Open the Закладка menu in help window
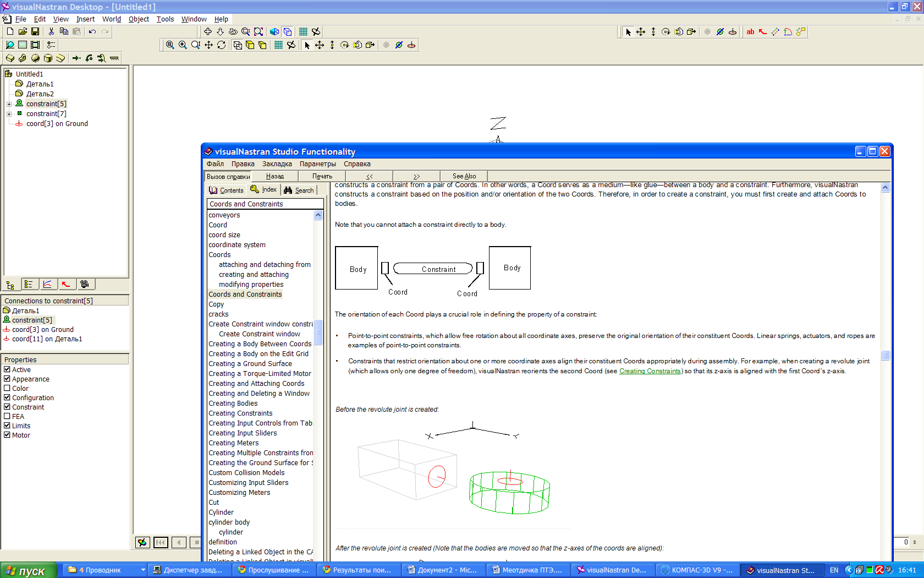The height and width of the screenshot is (578, 924). click(x=277, y=164)
